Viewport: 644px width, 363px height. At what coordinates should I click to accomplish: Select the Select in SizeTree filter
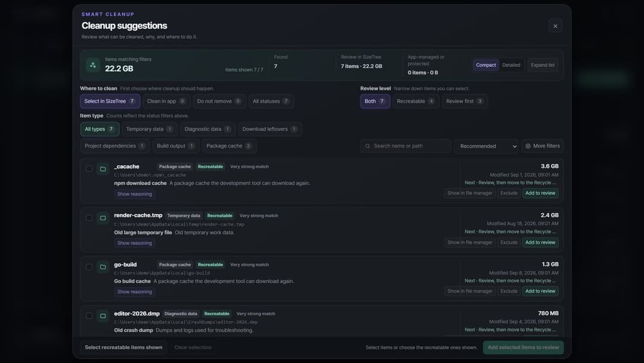pyautogui.click(x=110, y=101)
